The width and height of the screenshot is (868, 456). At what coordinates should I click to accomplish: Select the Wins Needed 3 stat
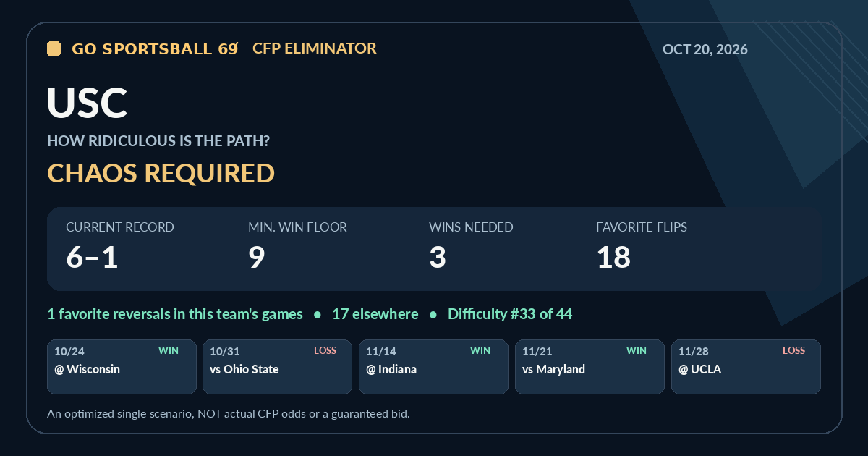[471, 246]
